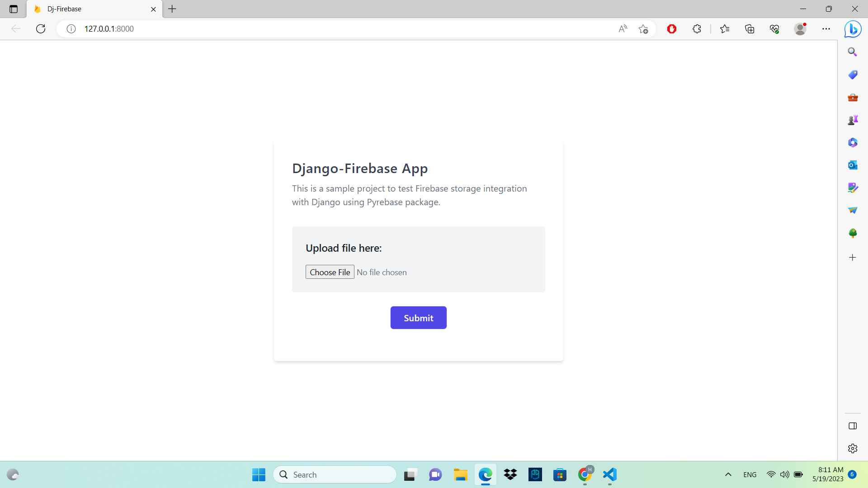Viewport: 868px width, 488px height.
Task: Add this page to favorites
Action: (644, 28)
